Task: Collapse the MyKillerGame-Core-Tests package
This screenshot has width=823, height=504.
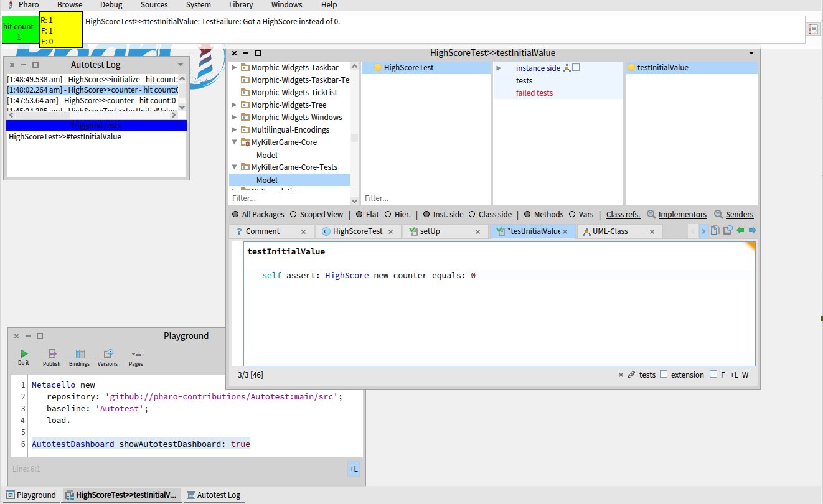Action: pyautogui.click(x=234, y=167)
